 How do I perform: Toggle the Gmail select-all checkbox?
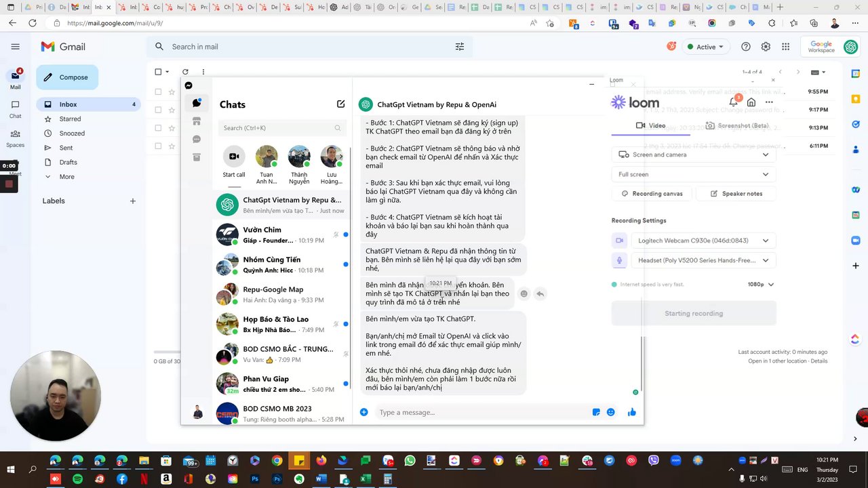coord(158,72)
